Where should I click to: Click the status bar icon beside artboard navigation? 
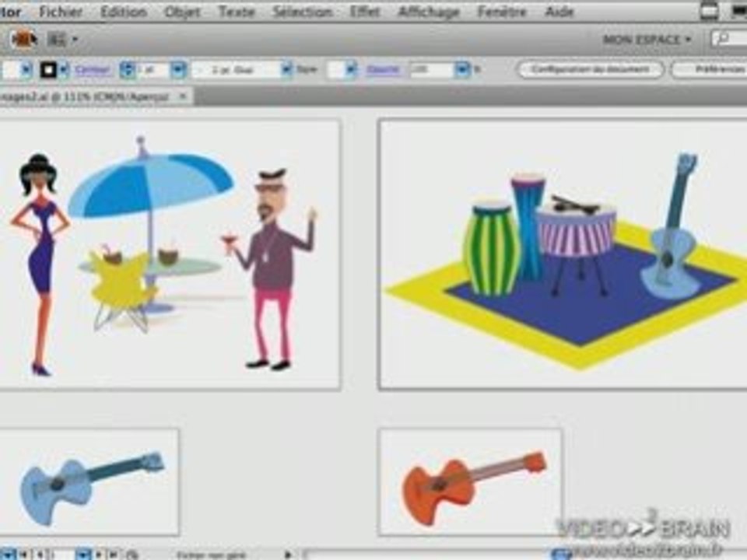132,555
